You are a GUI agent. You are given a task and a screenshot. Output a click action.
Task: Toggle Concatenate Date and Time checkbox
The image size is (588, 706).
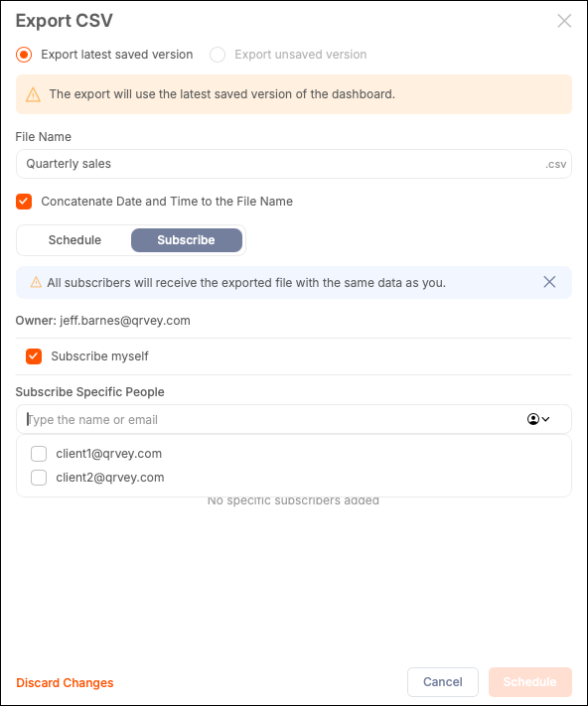tap(24, 202)
